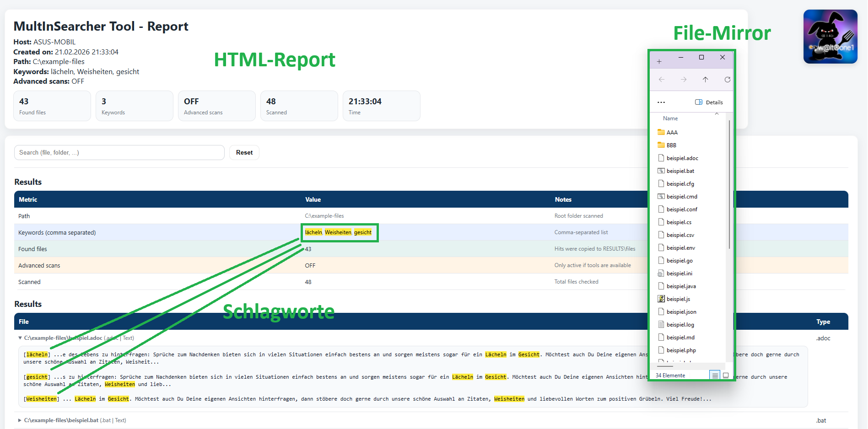Go up one folder with the up arrow
Viewport: 868px width, 429px height.
pos(705,80)
